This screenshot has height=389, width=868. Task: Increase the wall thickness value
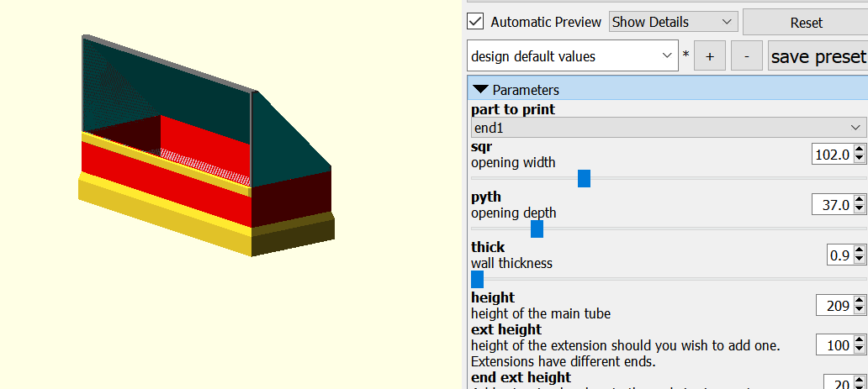tap(859, 250)
